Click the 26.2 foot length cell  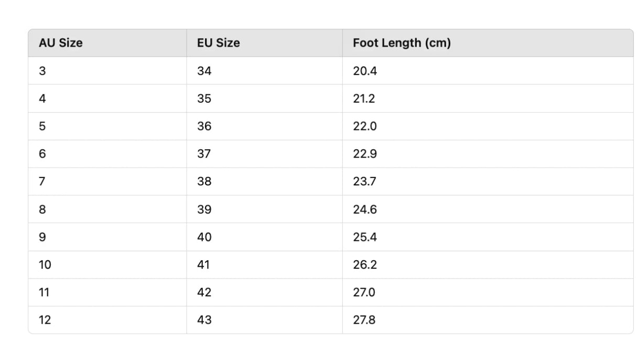(488, 265)
